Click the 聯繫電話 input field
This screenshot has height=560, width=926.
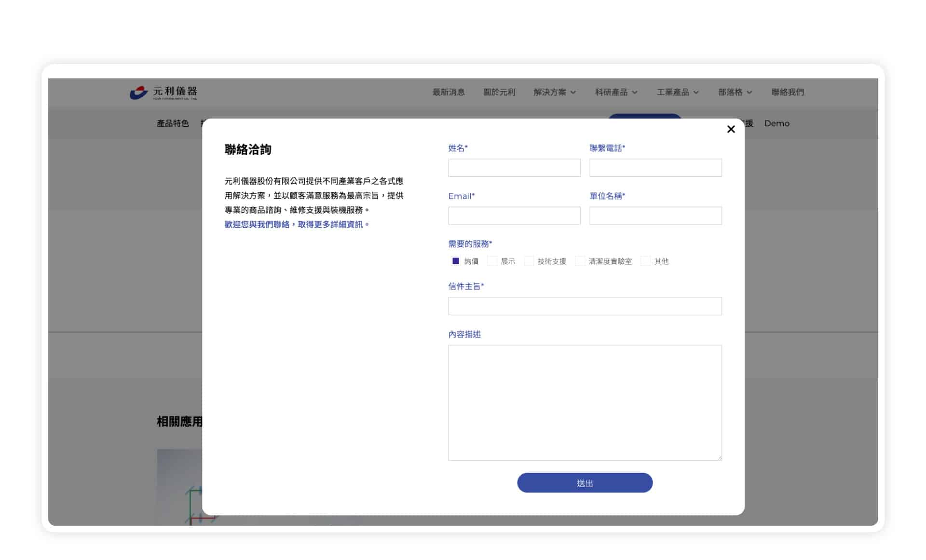click(x=655, y=168)
